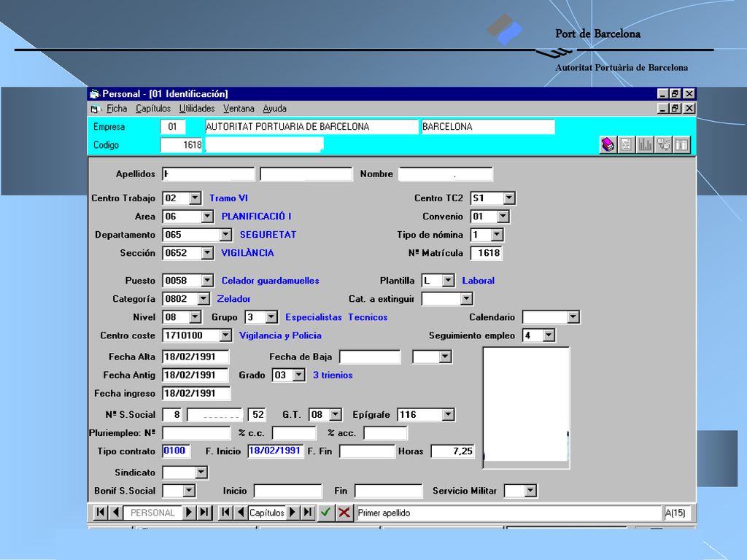Click the '3 trienios' blue text
Screen dimensions: 747x560
[333, 376]
